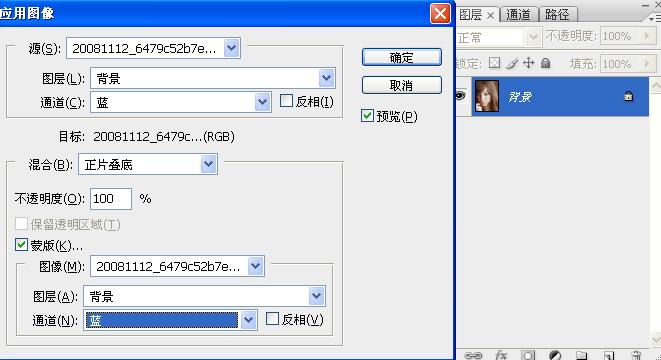Open the source 通道(C) dropdown
The image size is (661, 360).
coord(262,102)
